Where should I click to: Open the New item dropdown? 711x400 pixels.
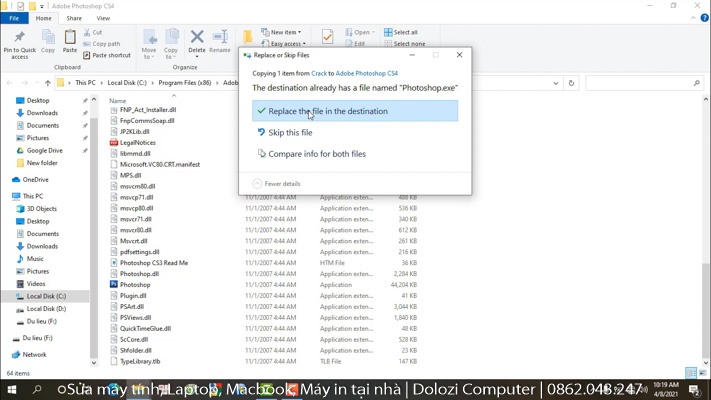tap(283, 32)
